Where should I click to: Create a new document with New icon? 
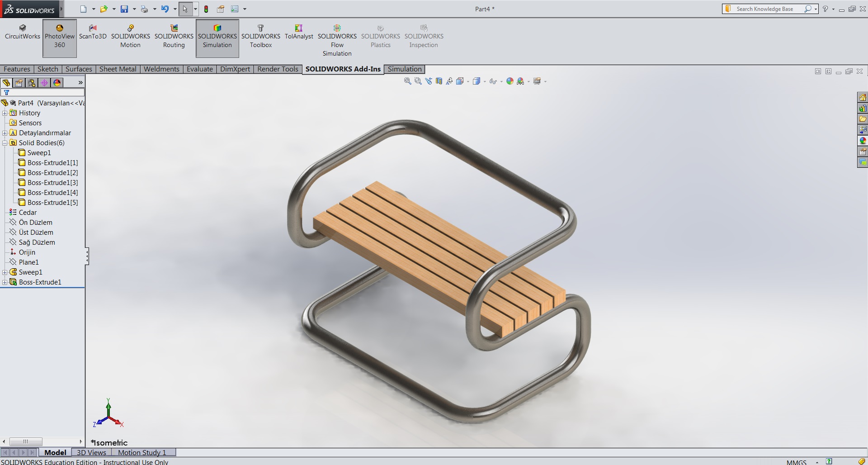point(83,9)
